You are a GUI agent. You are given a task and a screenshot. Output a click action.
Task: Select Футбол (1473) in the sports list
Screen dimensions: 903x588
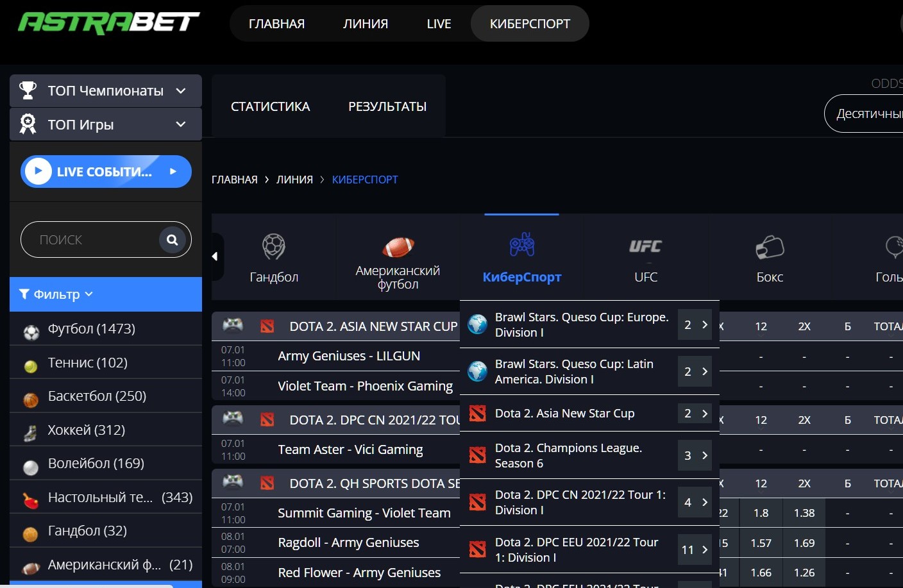point(106,329)
